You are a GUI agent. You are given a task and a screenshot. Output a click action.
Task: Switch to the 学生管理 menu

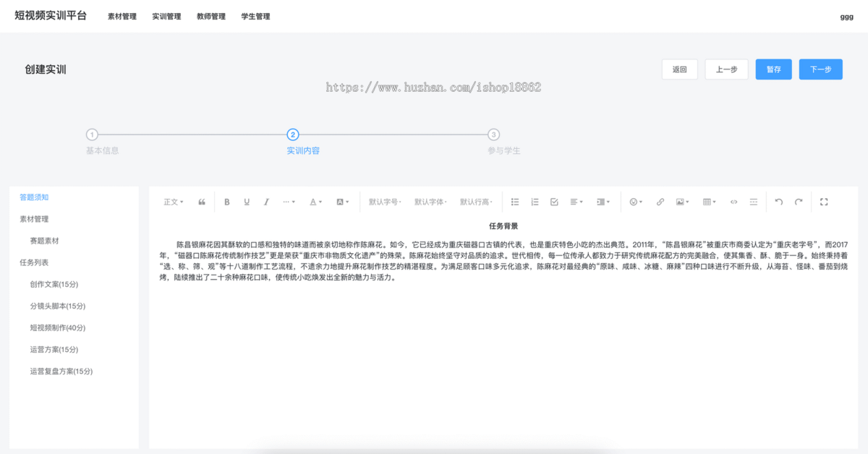[x=255, y=16]
